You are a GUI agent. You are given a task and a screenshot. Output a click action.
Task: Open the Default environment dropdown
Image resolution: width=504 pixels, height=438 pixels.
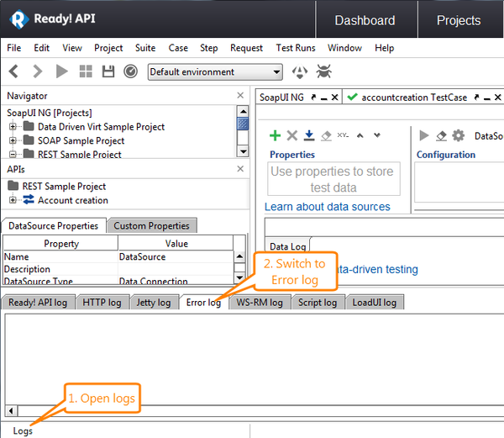click(x=215, y=72)
